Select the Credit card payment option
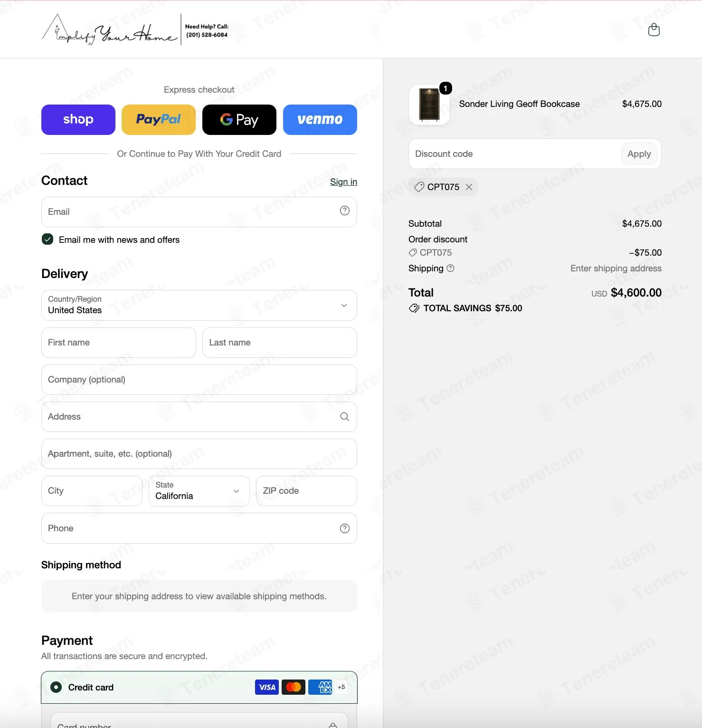 56,687
